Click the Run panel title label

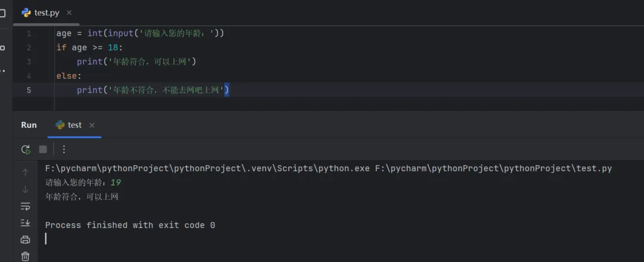point(29,125)
